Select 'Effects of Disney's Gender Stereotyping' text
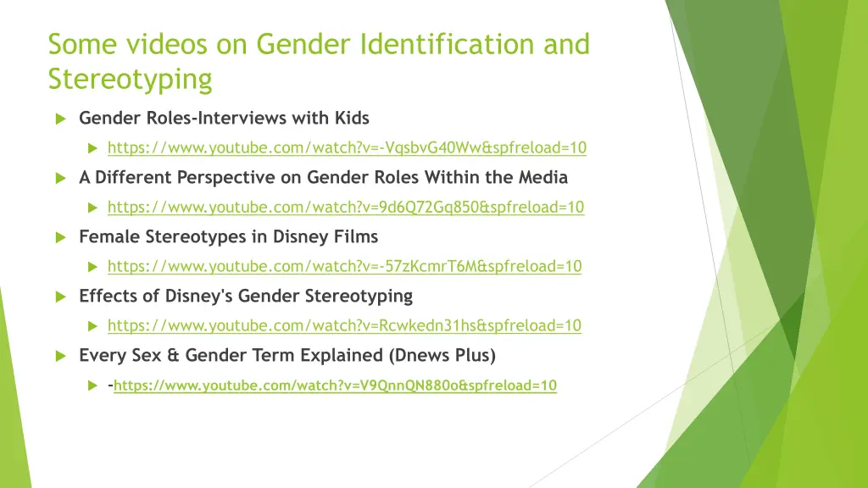 pos(246,296)
